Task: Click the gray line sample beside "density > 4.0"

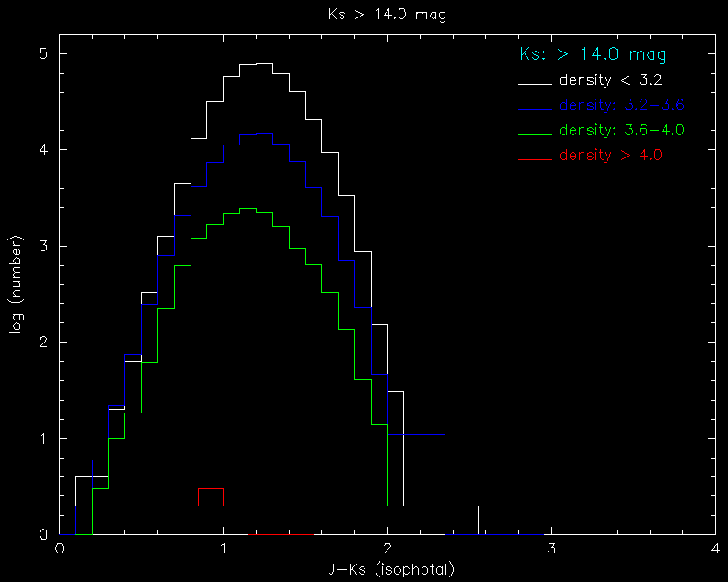Action: click(535, 158)
